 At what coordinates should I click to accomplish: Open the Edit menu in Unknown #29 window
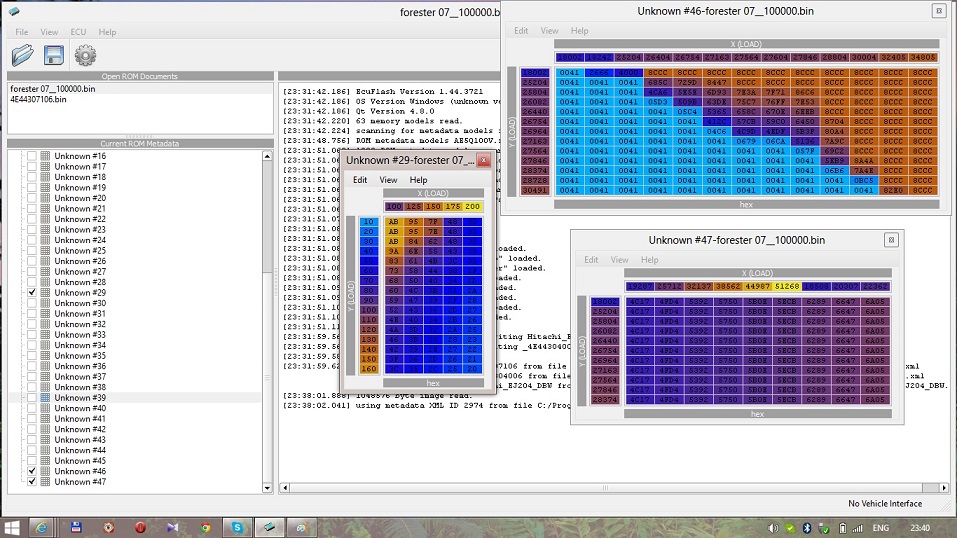[x=359, y=180]
